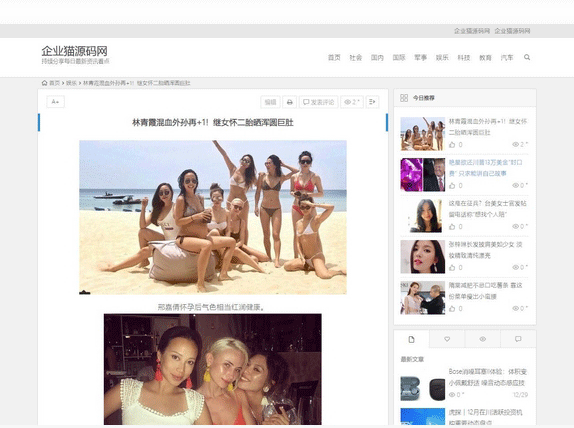Open the 虎嗅 12月 article title

tap(486, 417)
